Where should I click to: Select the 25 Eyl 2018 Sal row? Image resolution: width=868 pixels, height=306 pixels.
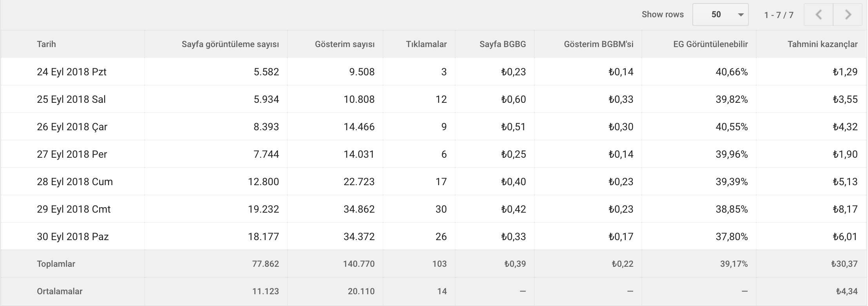(x=434, y=99)
